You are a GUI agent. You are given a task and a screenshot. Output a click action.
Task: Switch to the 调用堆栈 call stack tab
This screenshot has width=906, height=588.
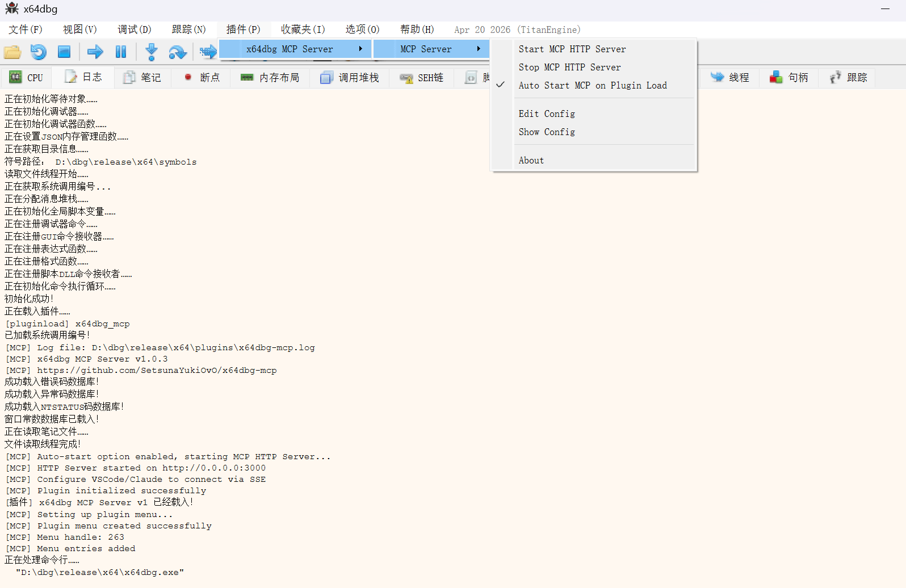(x=350, y=78)
